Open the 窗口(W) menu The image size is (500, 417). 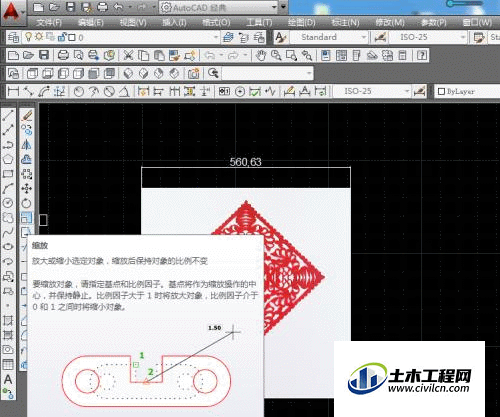tap(477, 23)
